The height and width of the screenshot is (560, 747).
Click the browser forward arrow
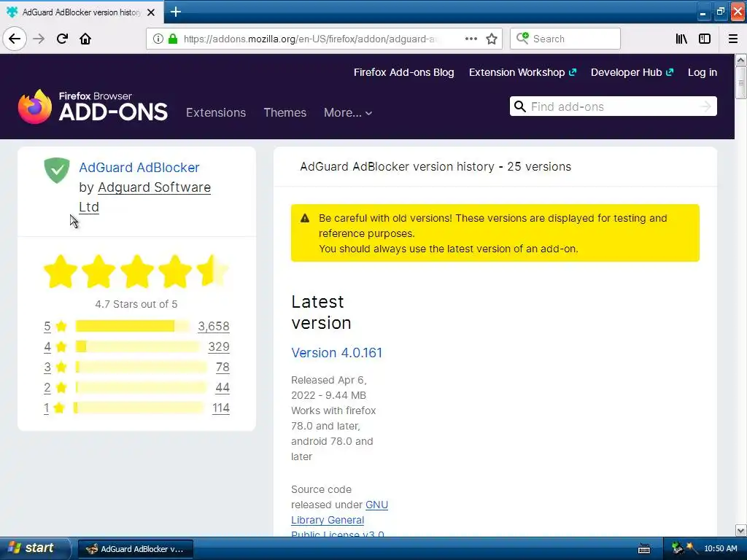[39, 39]
